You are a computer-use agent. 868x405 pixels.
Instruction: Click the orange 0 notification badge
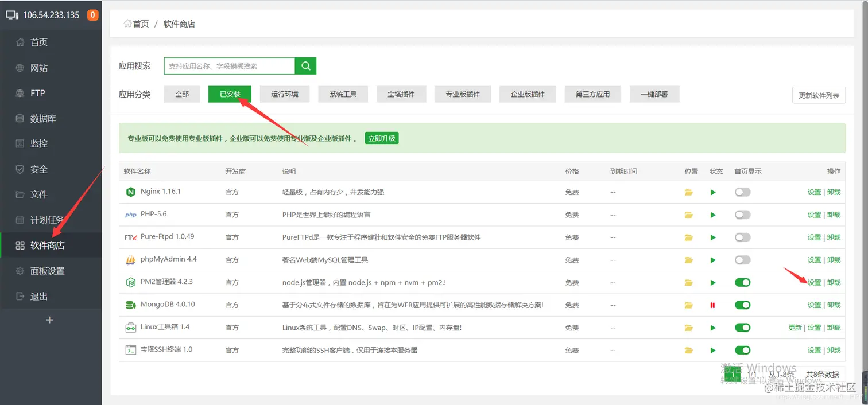pyautogui.click(x=92, y=15)
